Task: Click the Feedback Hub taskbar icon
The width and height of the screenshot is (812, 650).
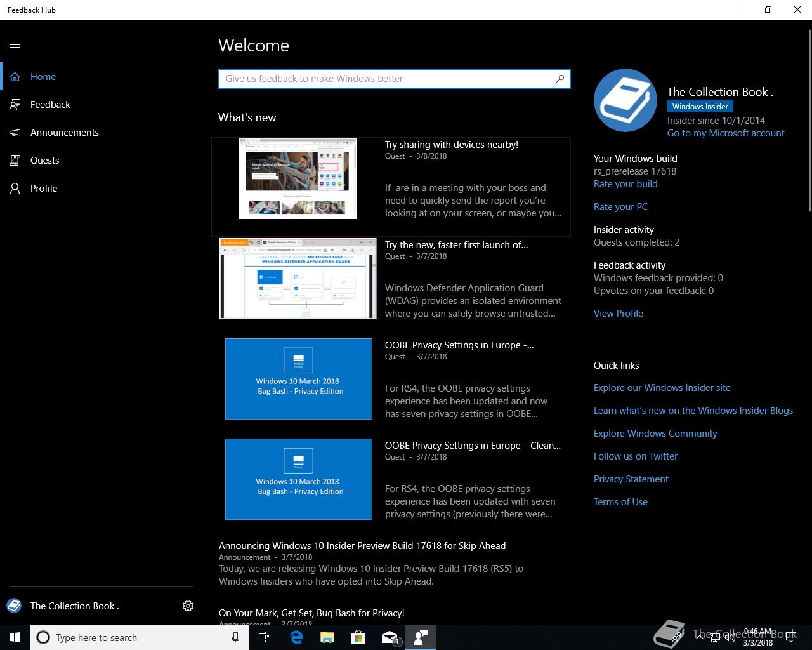Action: pos(420,637)
